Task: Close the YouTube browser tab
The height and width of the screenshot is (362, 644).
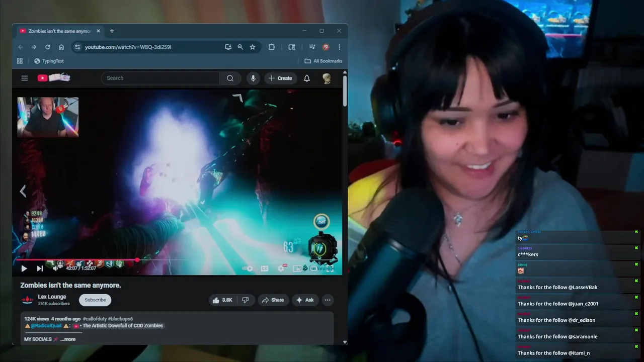Action: (98, 31)
